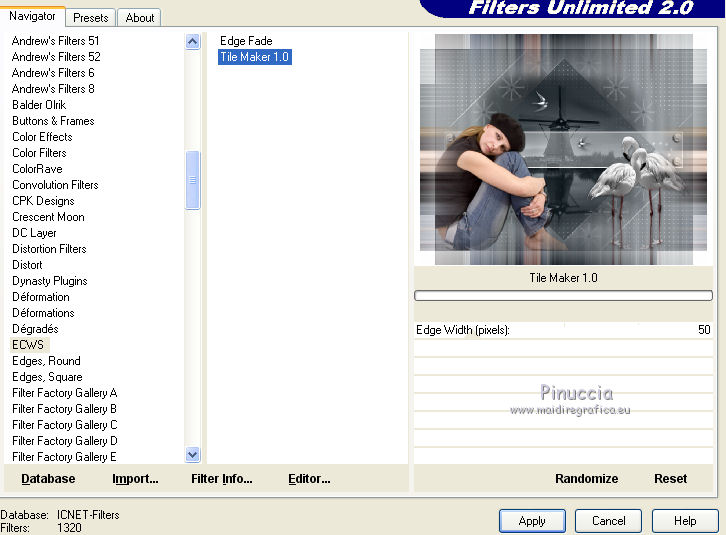Click the Edge Width value 50

pos(704,330)
